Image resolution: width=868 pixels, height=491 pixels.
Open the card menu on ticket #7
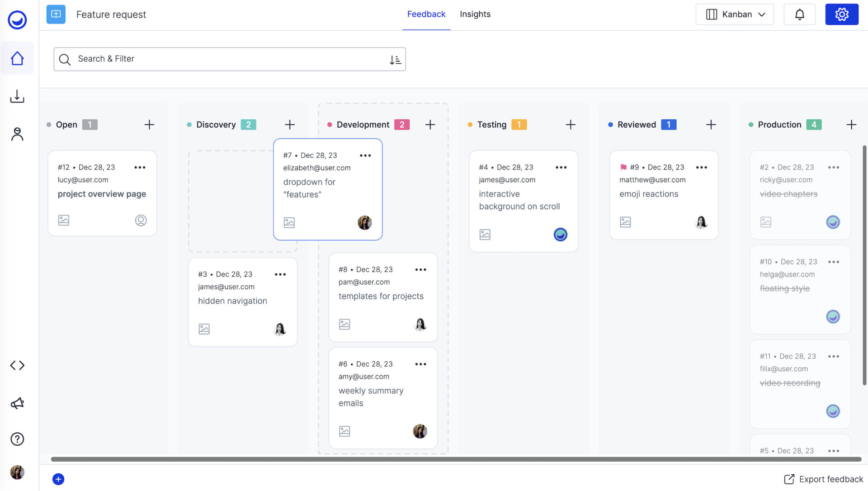[x=365, y=155]
